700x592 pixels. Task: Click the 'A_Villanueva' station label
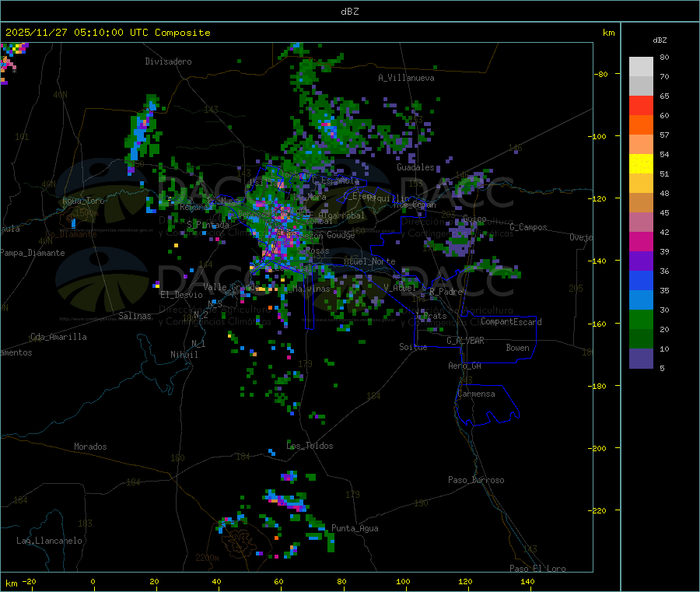[406, 78]
